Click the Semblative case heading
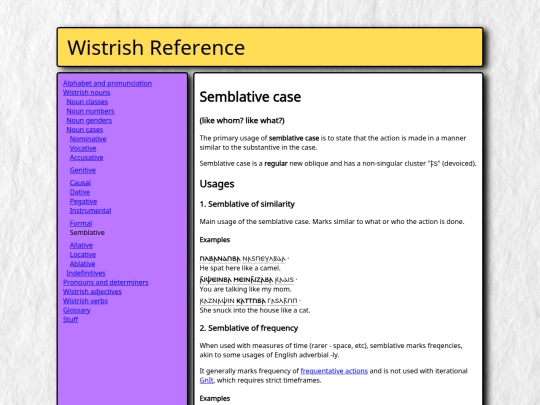Image resolution: width=540 pixels, height=405 pixels. tap(250, 97)
